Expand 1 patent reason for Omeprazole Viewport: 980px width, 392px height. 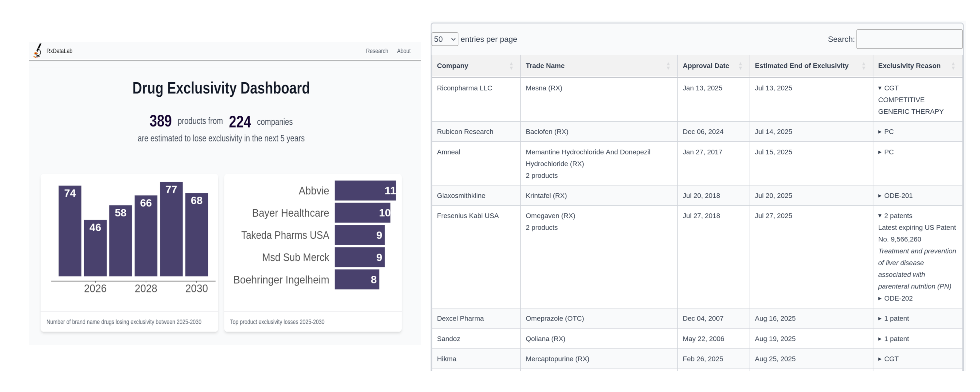pyautogui.click(x=893, y=318)
